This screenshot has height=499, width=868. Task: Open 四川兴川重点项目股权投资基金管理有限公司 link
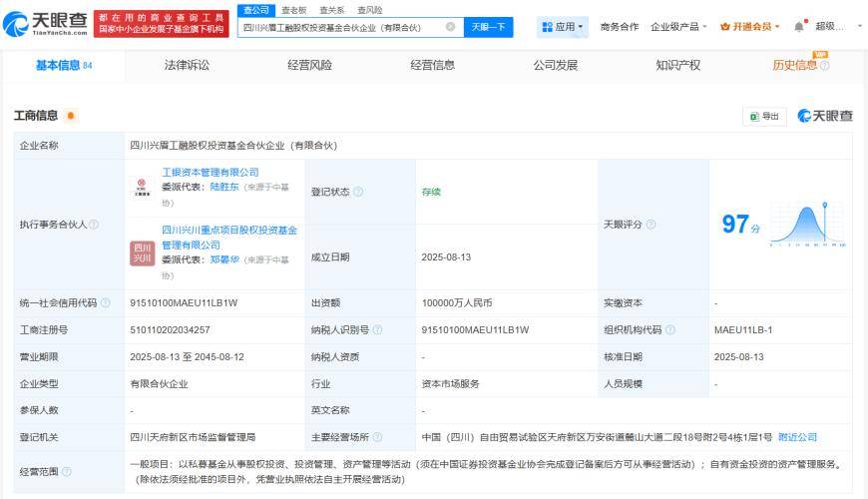[x=229, y=238]
